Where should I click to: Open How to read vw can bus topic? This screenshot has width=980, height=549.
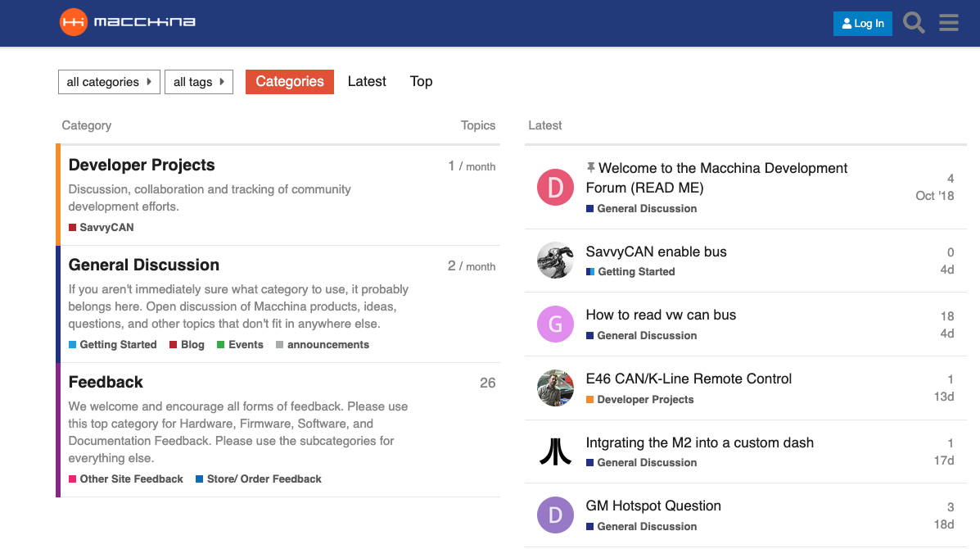tap(661, 315)
